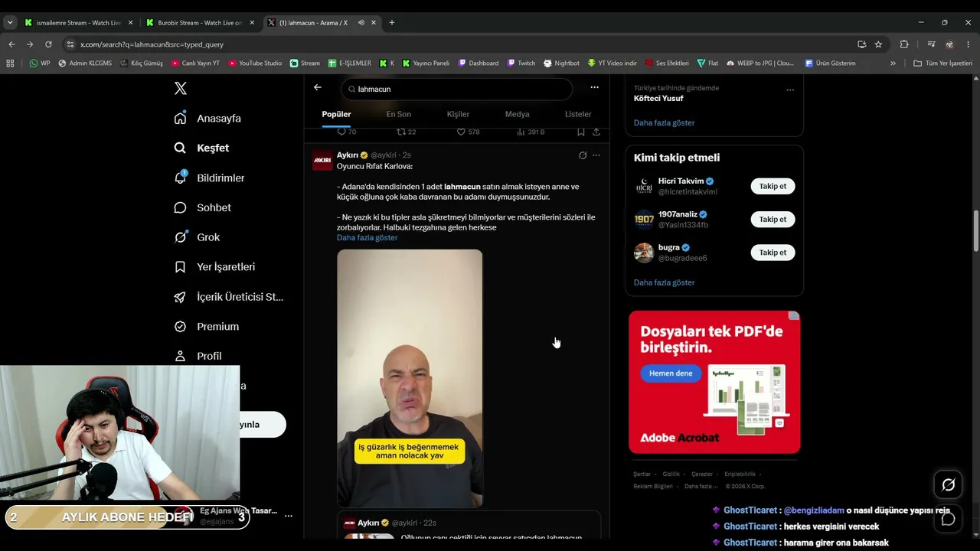Go to Anasayfa in the sidebar

tap(207, 119)
